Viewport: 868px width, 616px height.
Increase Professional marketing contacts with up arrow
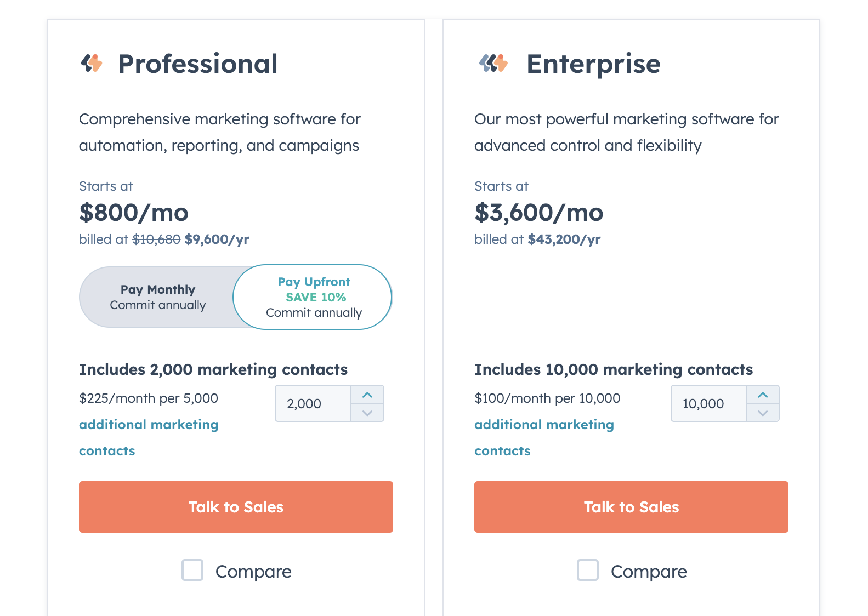point(367,395)
